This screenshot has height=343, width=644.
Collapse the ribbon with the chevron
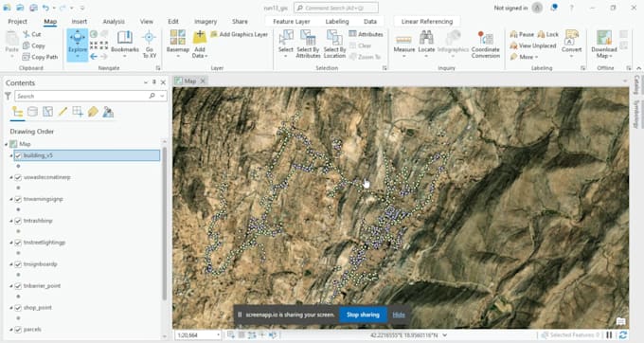click(x=638, y=68)
